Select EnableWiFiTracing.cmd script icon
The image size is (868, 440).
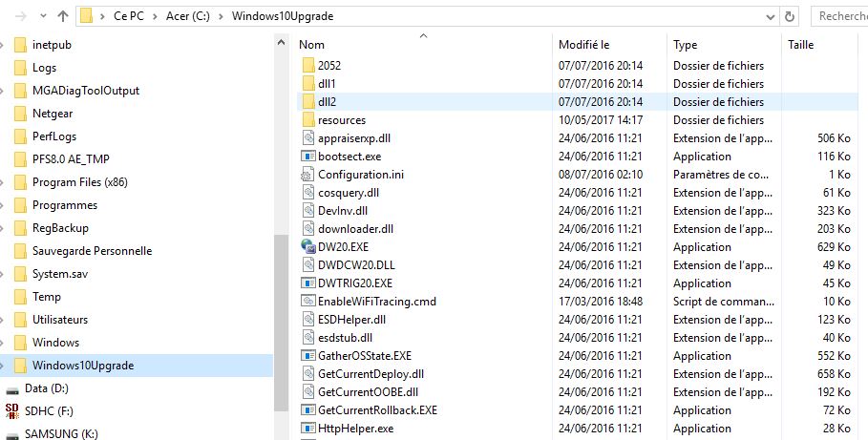pyautogui.click(x=307, y=301)
